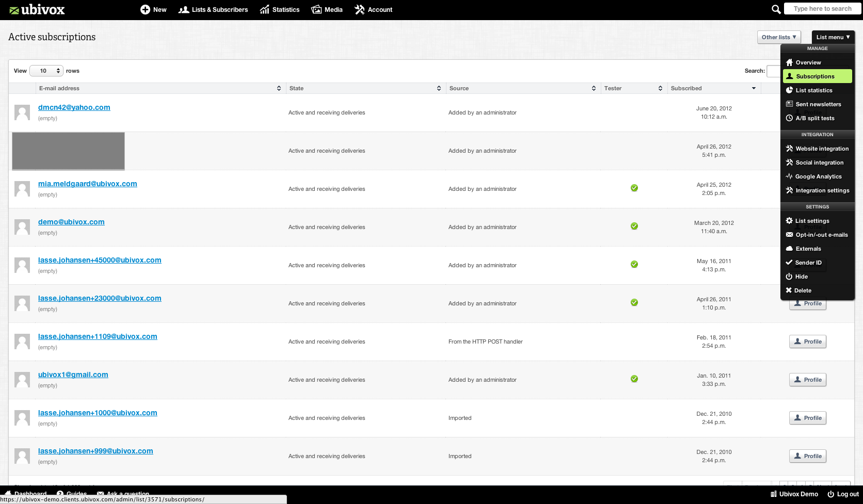Open Profile for lasse.johansen+1109@ubivox.com
The image size is (863, 504).
pos(808,342)
